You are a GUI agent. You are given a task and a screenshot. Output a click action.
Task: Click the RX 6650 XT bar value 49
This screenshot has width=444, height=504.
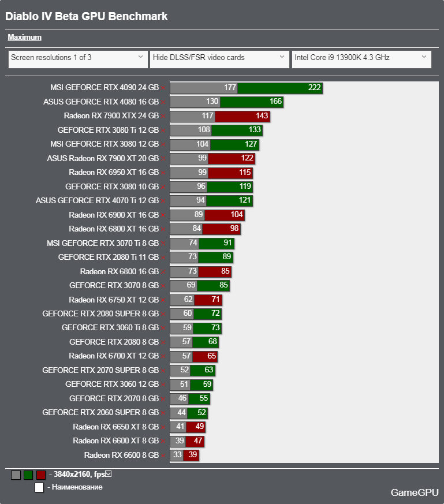200,427
